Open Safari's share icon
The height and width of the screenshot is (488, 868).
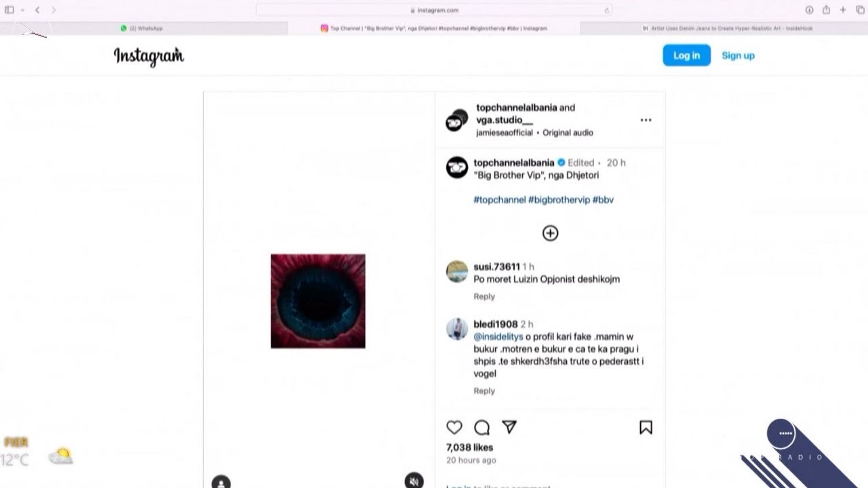pyautogui.click(x=826, y=10)
